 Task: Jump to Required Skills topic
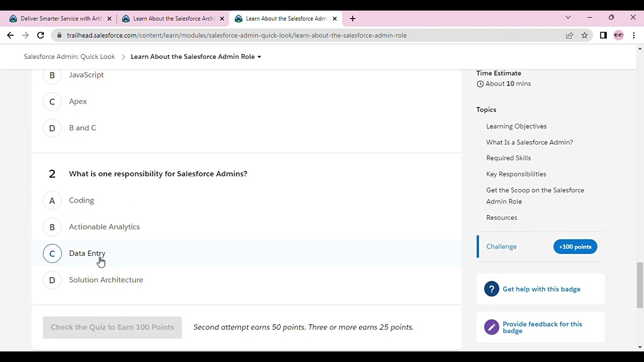pos(508,158)
